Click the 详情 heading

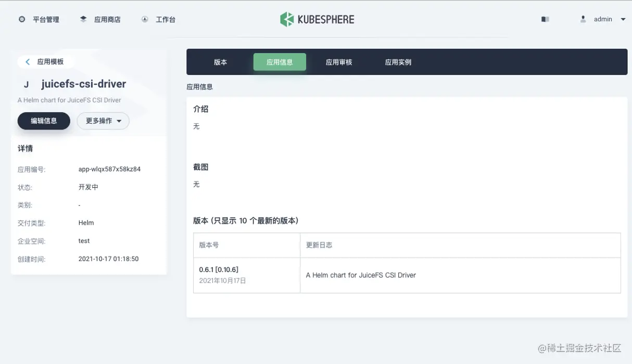point(25,149)
